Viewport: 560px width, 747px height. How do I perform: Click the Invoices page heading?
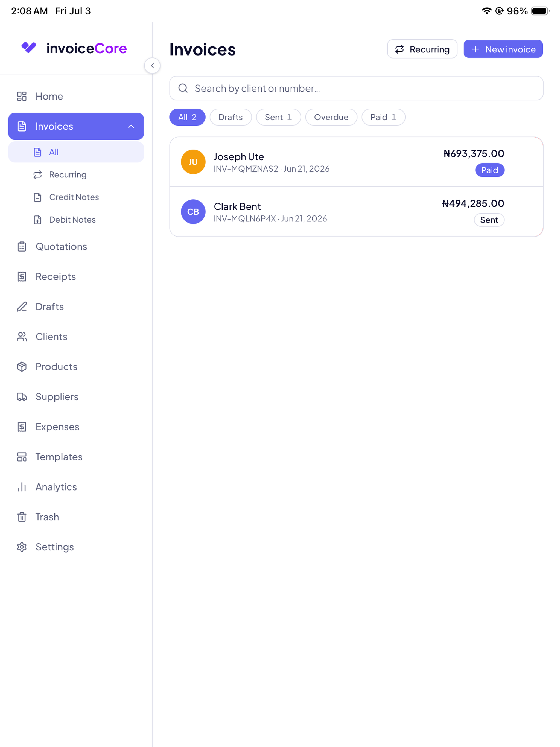[203, 49]
